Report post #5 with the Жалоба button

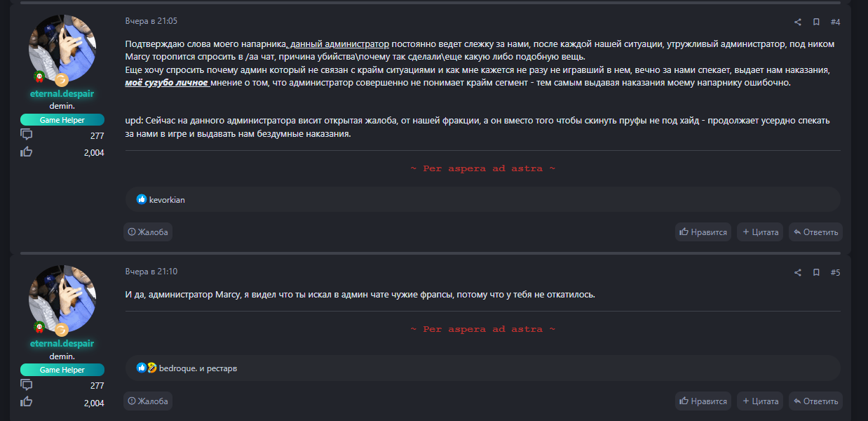point(148,401)
